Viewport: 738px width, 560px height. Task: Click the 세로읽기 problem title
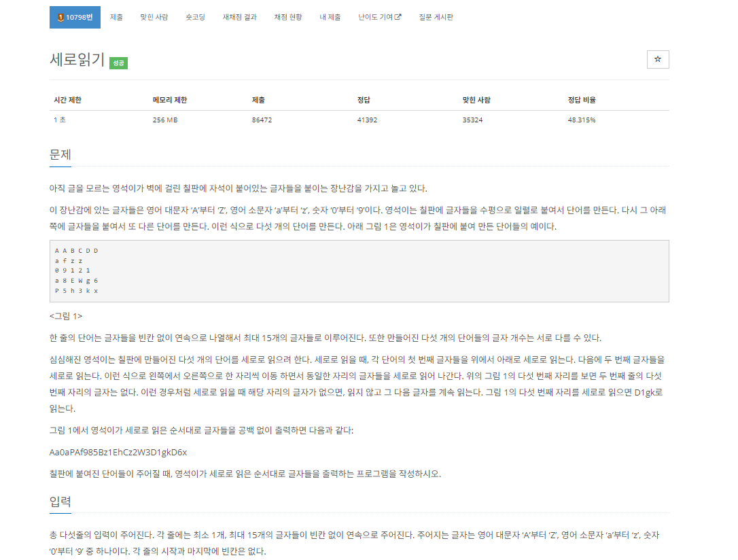click(77, 60)
